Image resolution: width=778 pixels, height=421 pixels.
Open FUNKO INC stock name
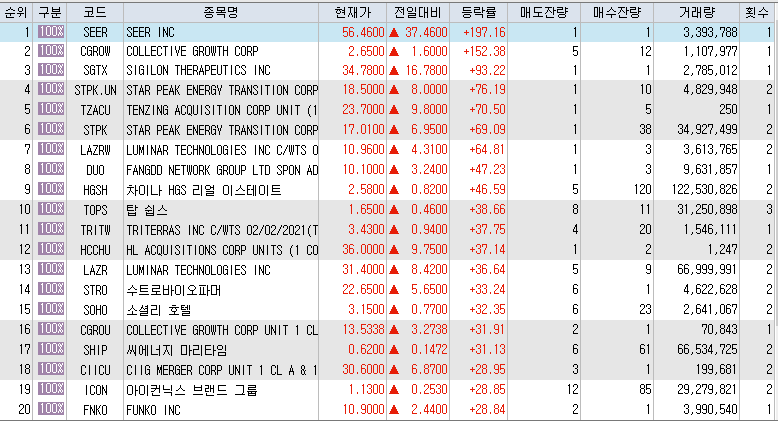[153, 410]
